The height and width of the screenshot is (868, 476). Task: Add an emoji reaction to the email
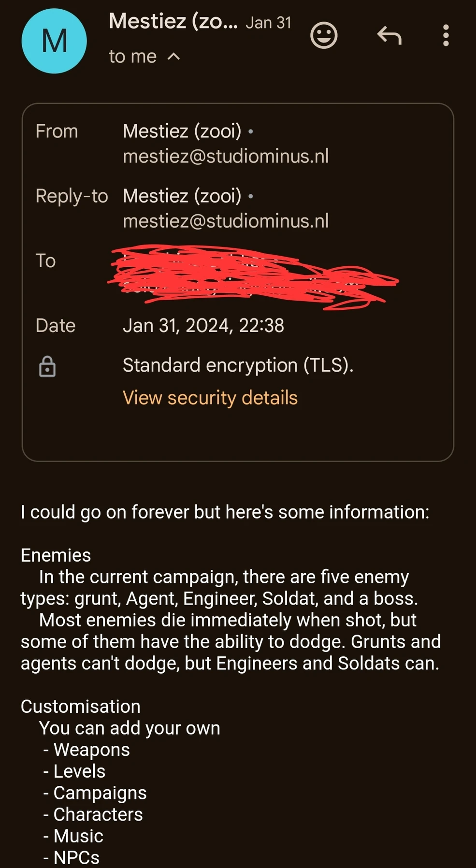[324, 35]
